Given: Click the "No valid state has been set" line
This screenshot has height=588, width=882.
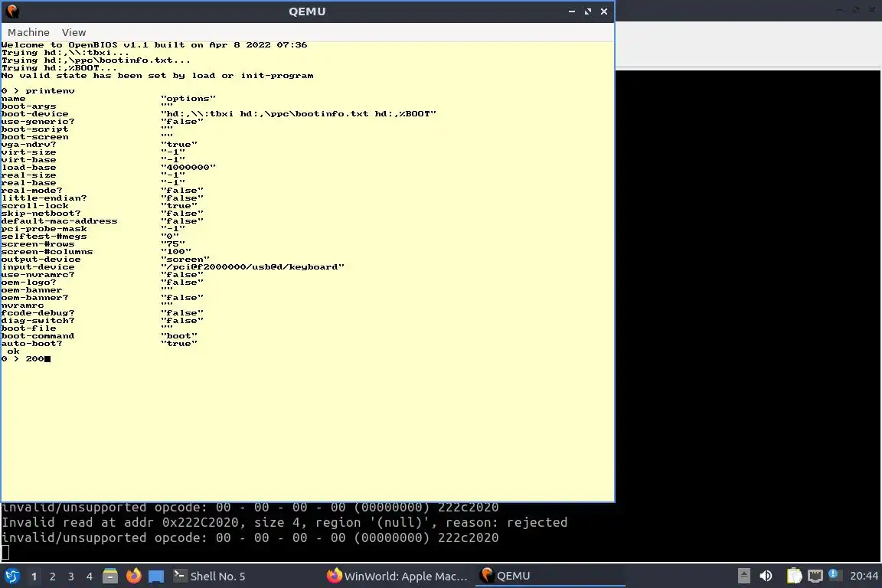Looking at the screenshot, I should point(158,75).
